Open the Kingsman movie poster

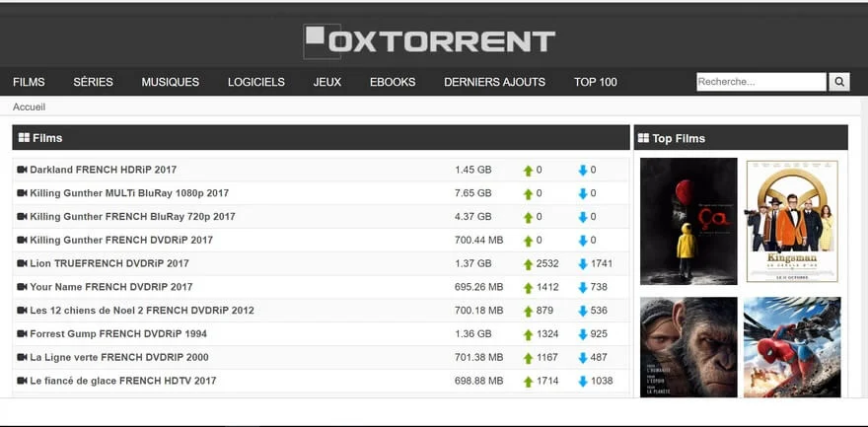[x=792, y=221]
